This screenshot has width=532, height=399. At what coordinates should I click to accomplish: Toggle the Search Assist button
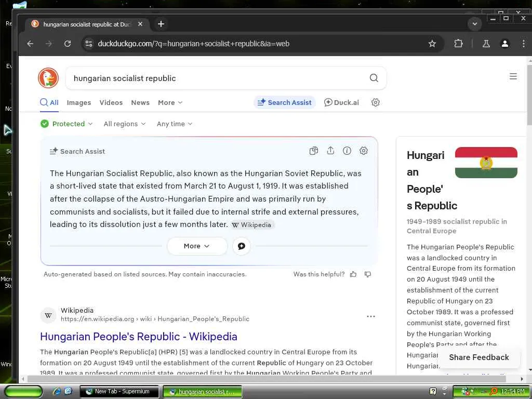coord(284,102)
